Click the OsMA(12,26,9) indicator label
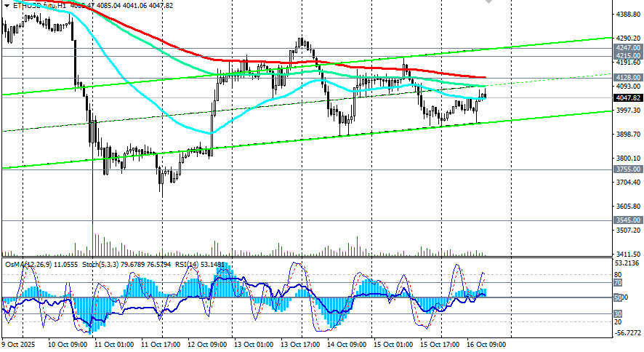The height and width of the screenshot is (352, 644). click(28, 265)
